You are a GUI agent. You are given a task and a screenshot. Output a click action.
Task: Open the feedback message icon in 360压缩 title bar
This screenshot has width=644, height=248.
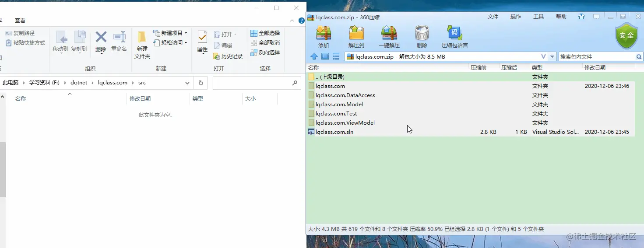[596, 17]
